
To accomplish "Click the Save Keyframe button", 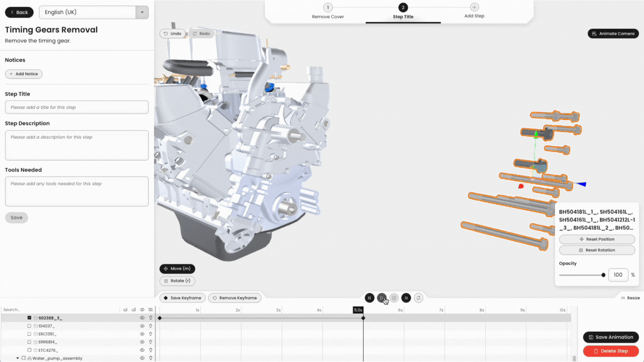I will 182,298.
